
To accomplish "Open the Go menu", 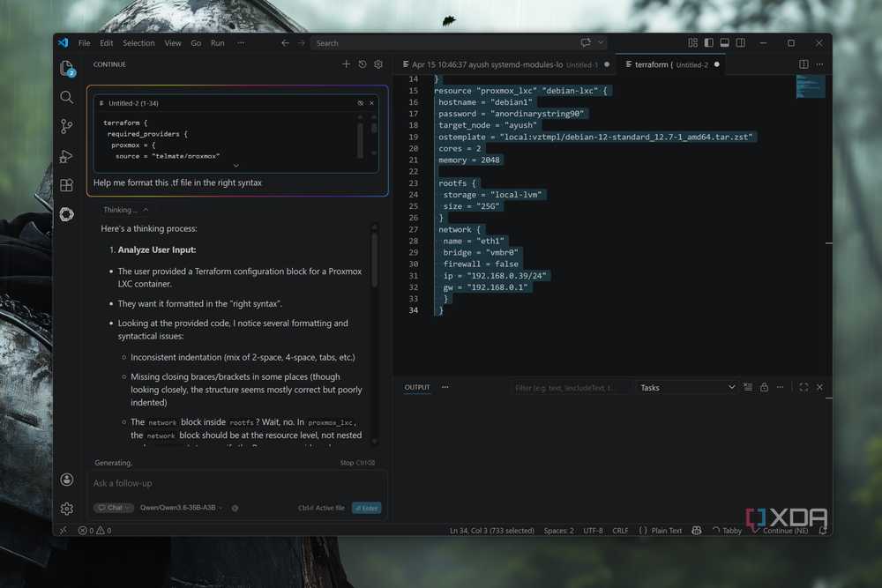I will [196, 42].
